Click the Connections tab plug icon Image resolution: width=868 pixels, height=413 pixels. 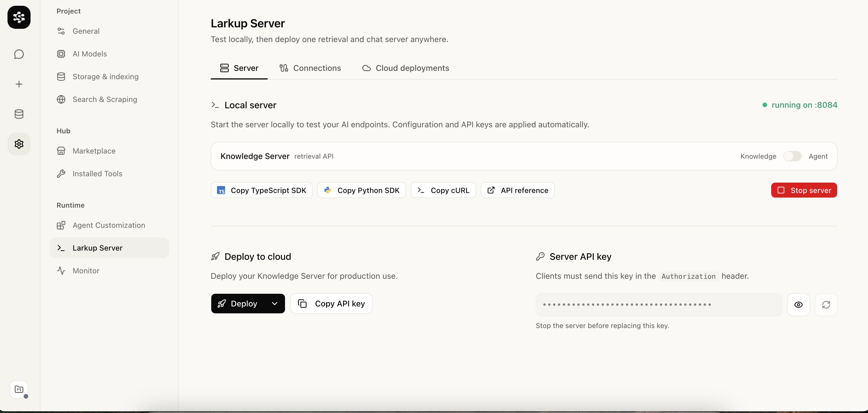[284, 68]
